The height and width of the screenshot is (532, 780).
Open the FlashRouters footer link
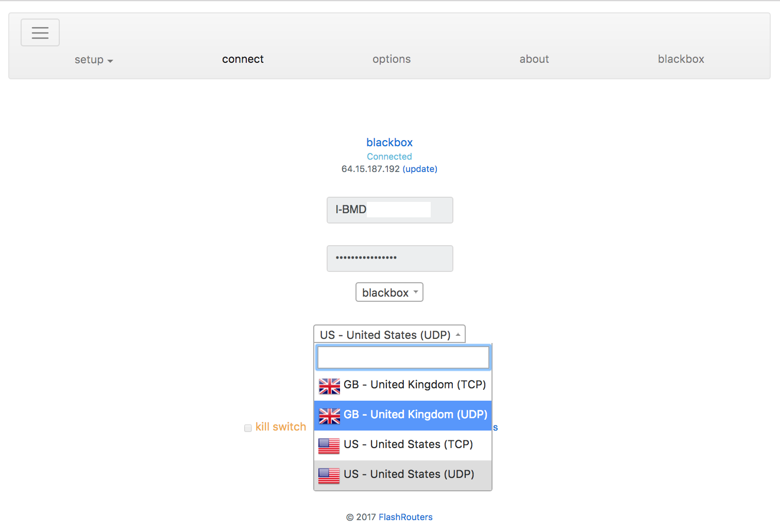[405, 517]
